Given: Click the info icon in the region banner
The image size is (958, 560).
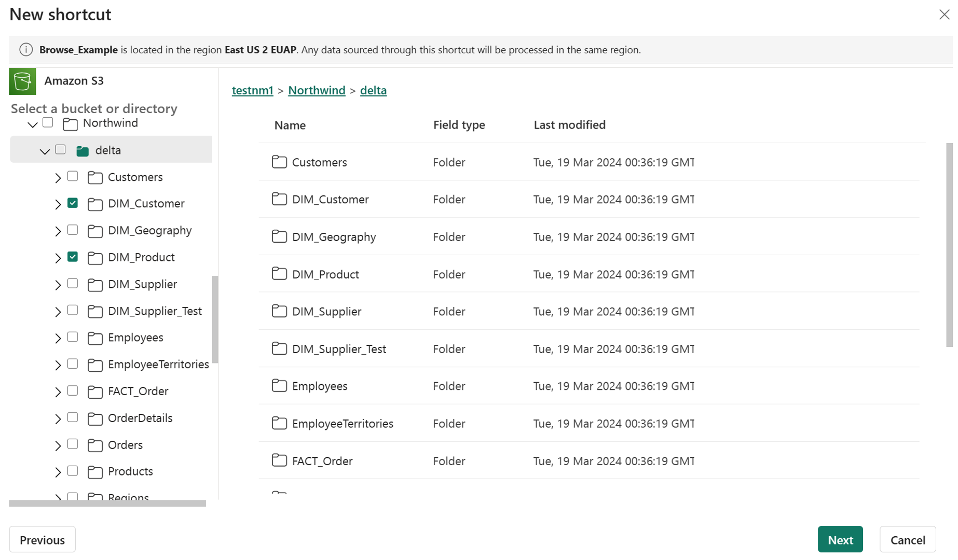Looking at the screenshot, I should (26, 50).
